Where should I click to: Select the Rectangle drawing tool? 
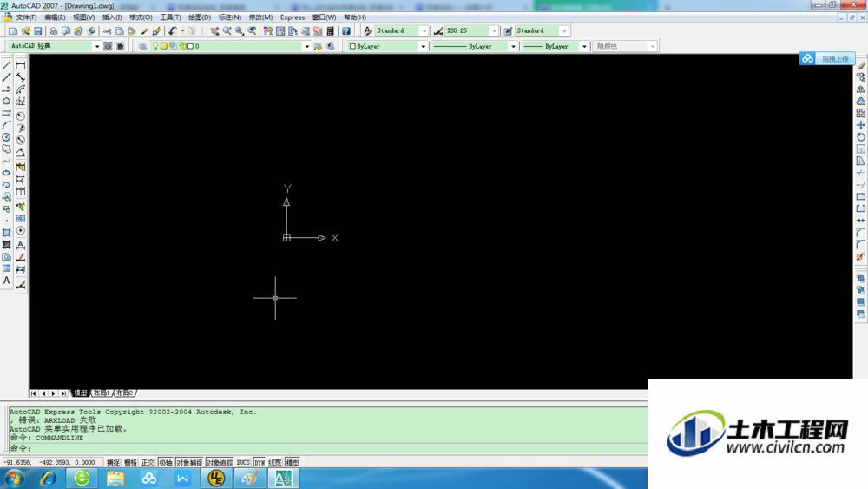click(x=7, y=113)
